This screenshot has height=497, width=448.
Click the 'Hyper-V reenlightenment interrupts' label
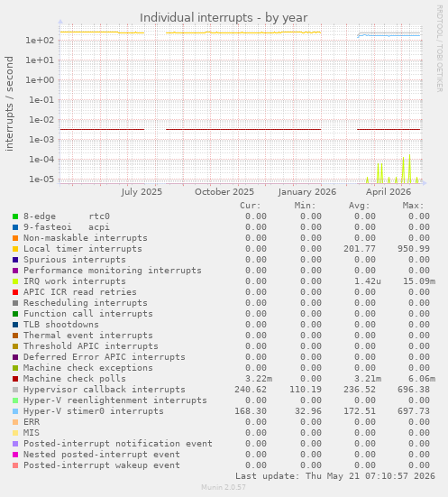pos(115,400)
